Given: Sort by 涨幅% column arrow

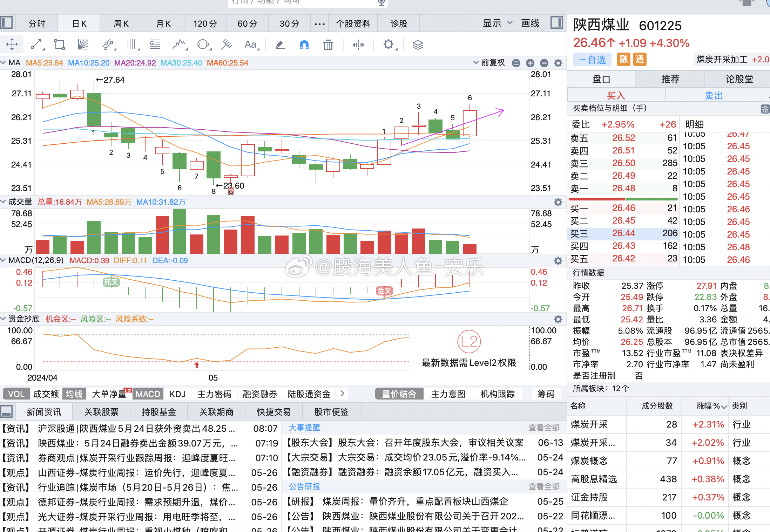Looking at the screenshot, I should [724, 406].
